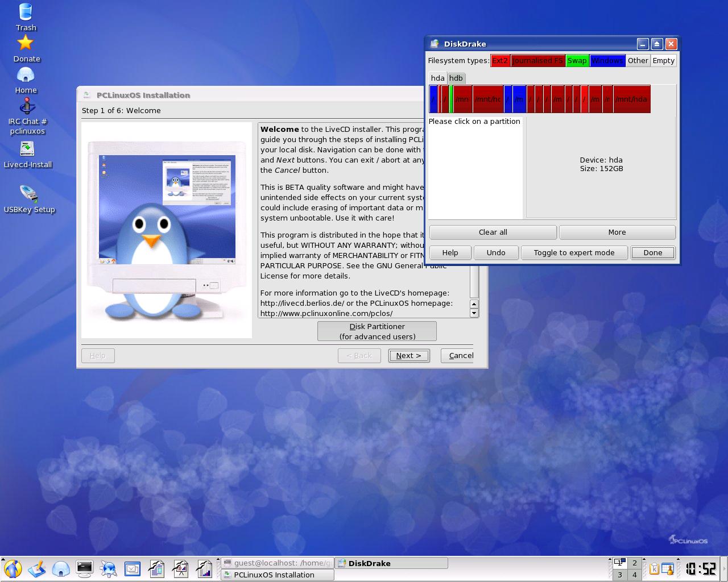Switch to PCLinuxOS Installation taskbar entry
This screenshot has height=582, width=728.
point(277,575)
